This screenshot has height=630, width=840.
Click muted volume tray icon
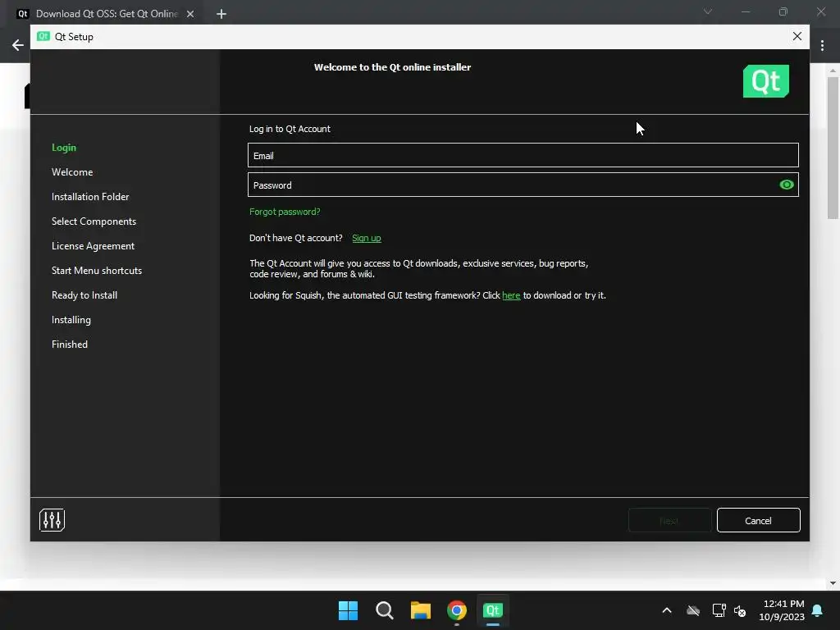pyautogui.click(x=740, y=610)
